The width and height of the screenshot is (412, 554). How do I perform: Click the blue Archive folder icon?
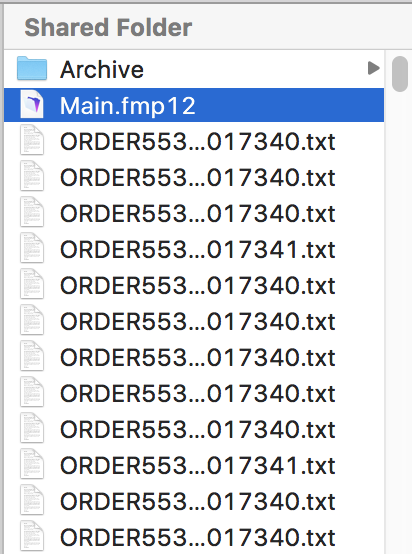(32, 68)
